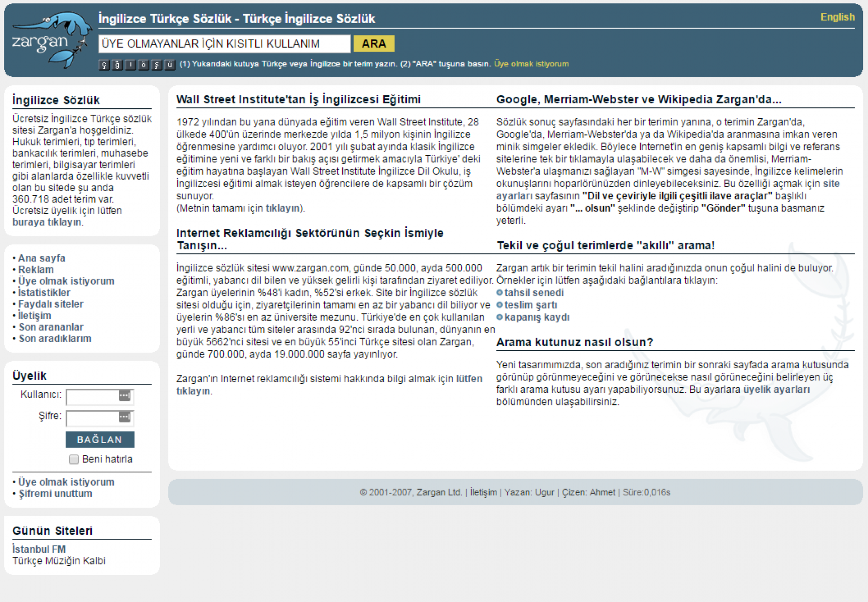The height and width of the screenshot is (602, 868).
Task: Open the Şifremi unuttum link
Action: 55,494
